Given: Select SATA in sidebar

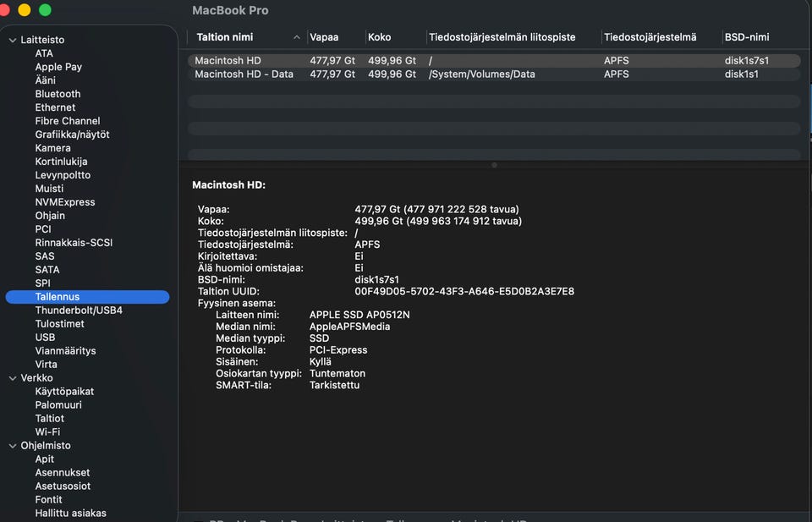Looking at the screenshot, I should (x=47, y=269).
